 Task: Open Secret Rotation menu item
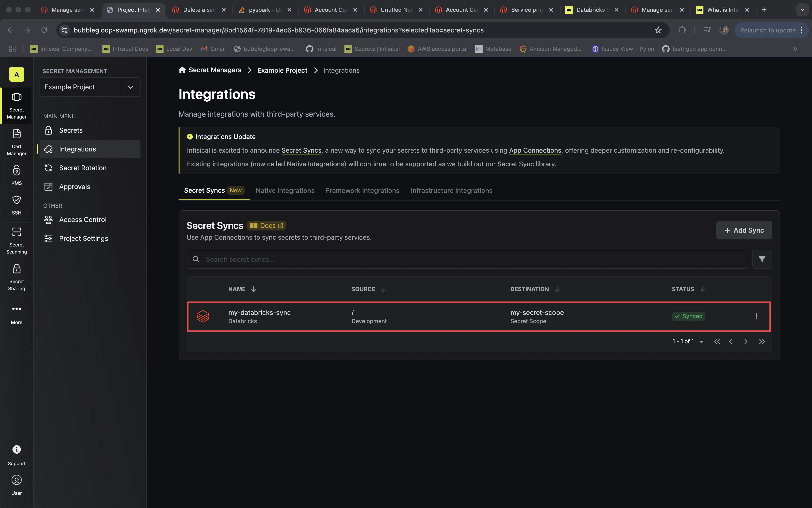click(x=90, y=168)
